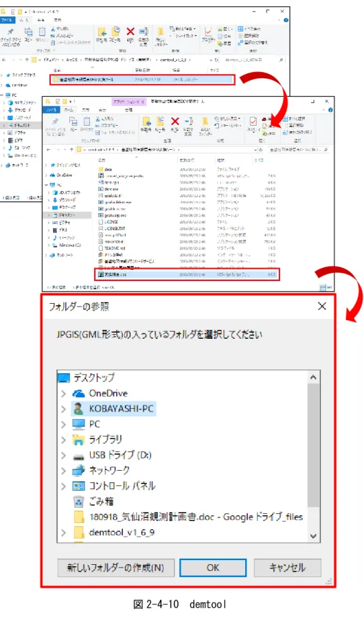Open the ファイル tab in the top Explorer window
364x626 pixels.
coord(7,20)
